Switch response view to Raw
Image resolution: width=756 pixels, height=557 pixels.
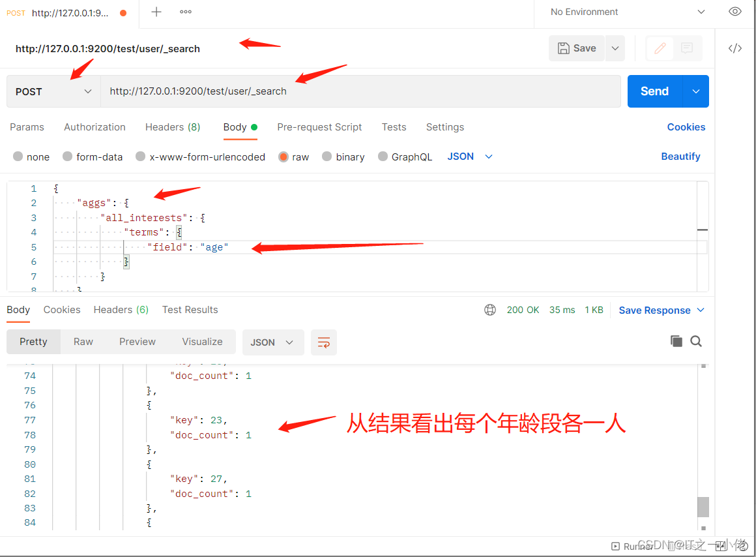click(83, 342)
